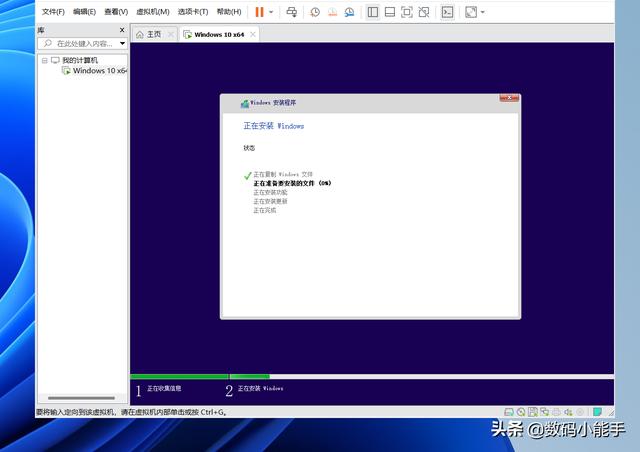Viewport: 640px width, 452px height.
Task: Close the 库 library panel
Action: pyautogui.click(x=122, y=30)
